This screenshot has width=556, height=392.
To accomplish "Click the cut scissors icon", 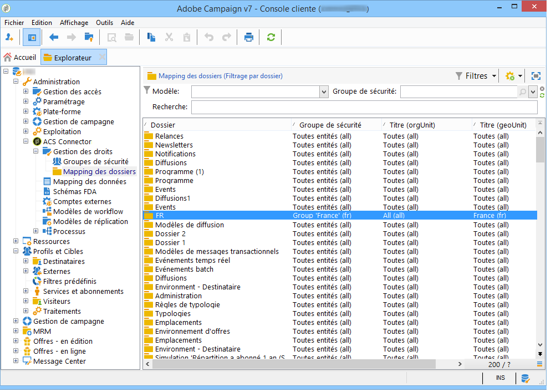I will pos(169,37).
